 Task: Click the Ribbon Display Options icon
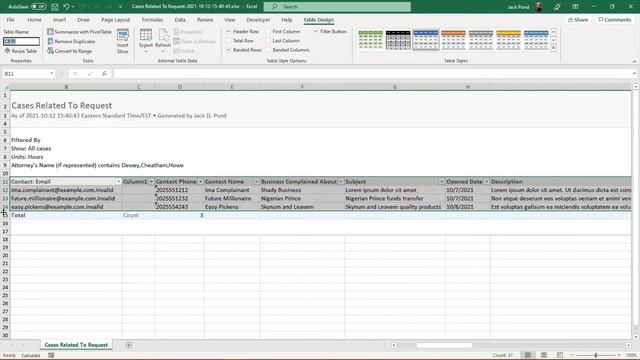[x=575, y=7]
